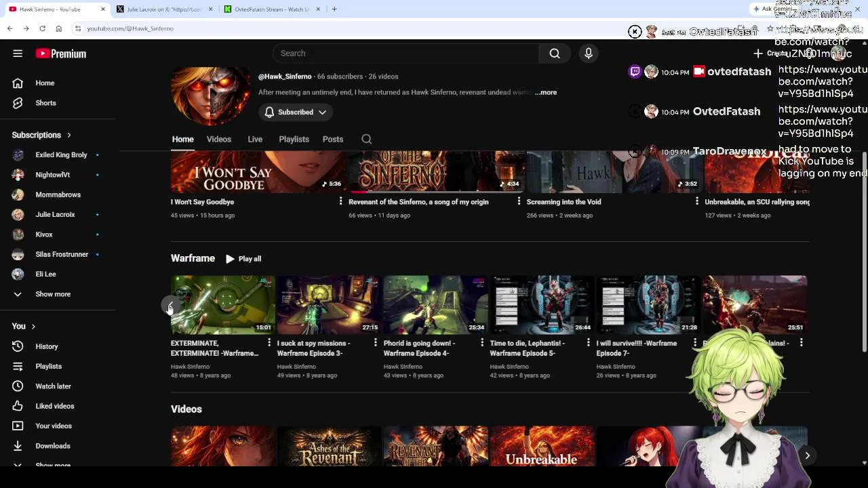Play the Lephantis Episode 5 26:44 thumbnail
868x488 pixels.
[x=542, y=304]
